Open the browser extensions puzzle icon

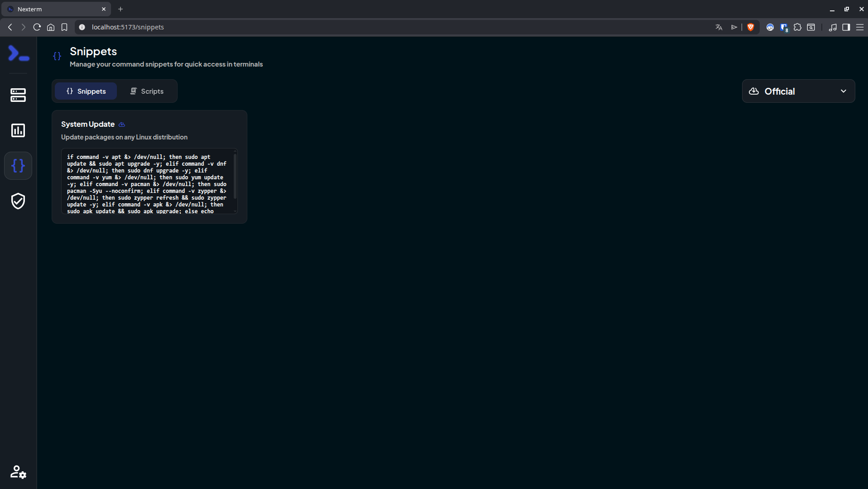click(x=798, y=27)
